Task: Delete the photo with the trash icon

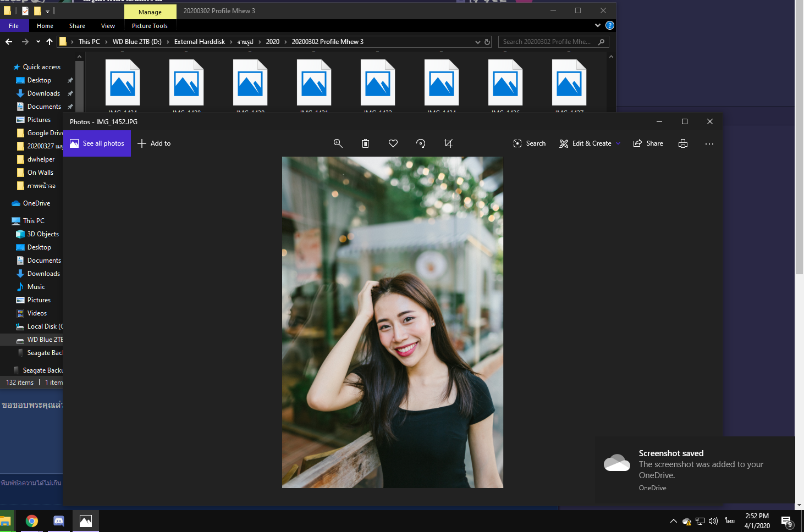Action: (365, 143)
